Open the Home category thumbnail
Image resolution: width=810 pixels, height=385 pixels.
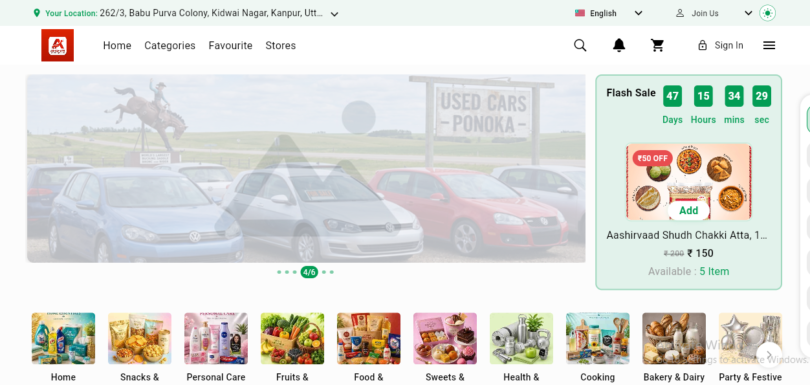[x=63, y=338]
